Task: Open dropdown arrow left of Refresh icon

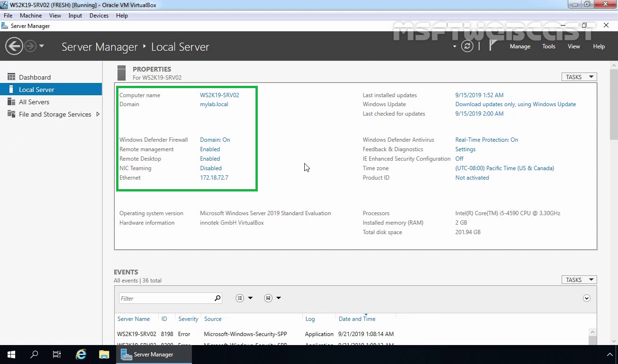Action: [454, 46]
